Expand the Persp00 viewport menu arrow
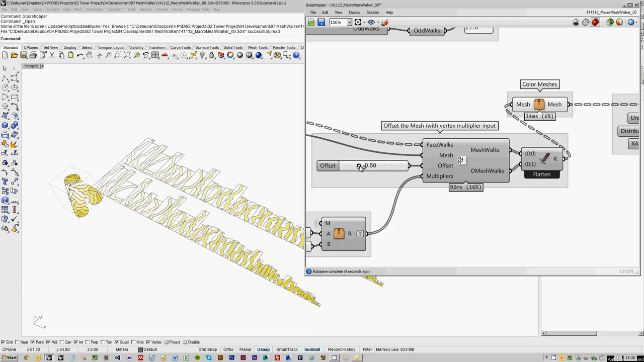The height and width of the screenshot is (362, 644). coord(42,66)
